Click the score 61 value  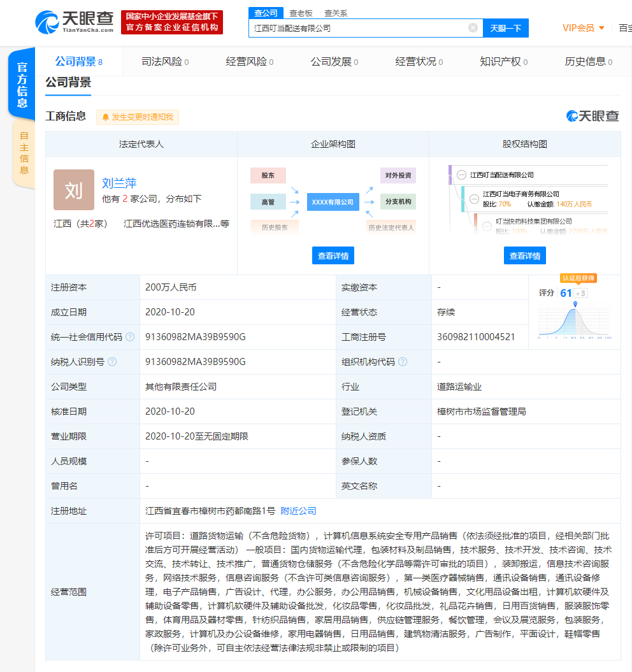(566, 293)
